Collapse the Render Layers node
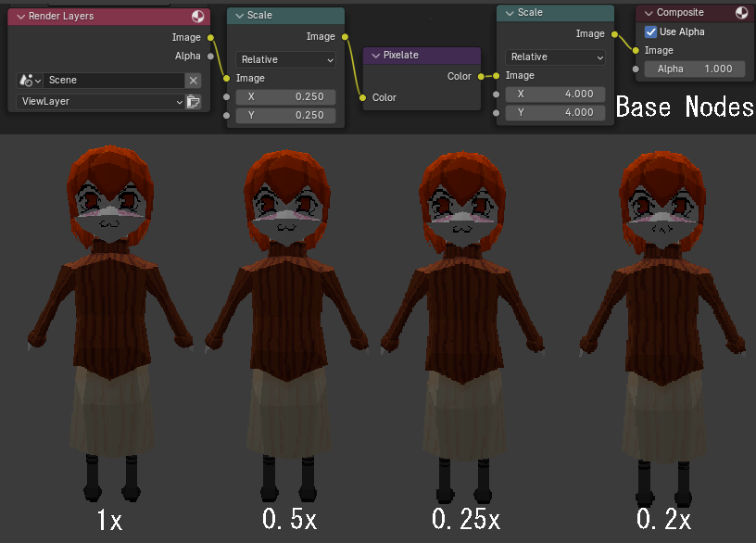Image resolution: width=756 pixels, height=543 pixels. [x=19, y=17]
